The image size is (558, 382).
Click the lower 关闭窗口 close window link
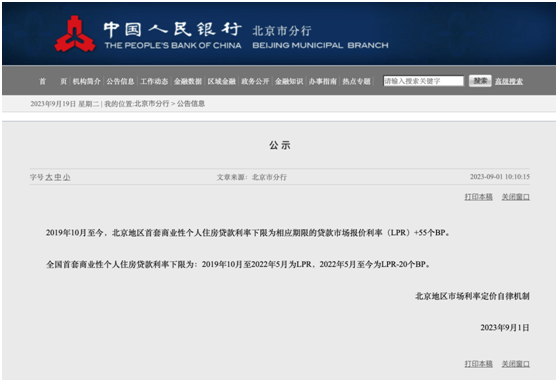516,364
